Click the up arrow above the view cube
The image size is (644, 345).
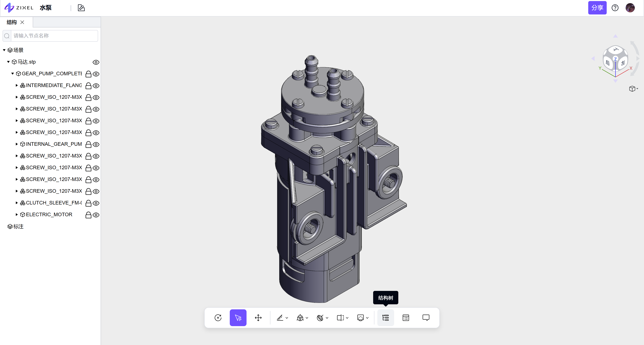point(615,36)
